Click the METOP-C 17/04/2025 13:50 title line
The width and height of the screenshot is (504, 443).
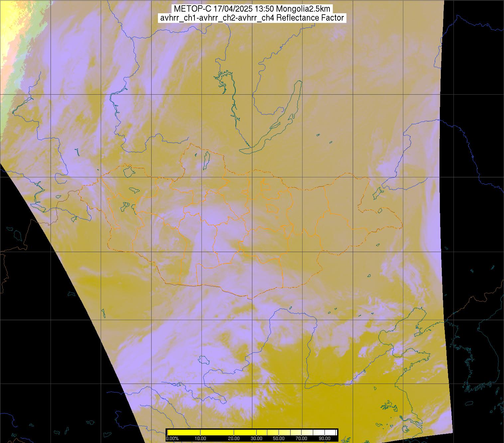point(252,9)
